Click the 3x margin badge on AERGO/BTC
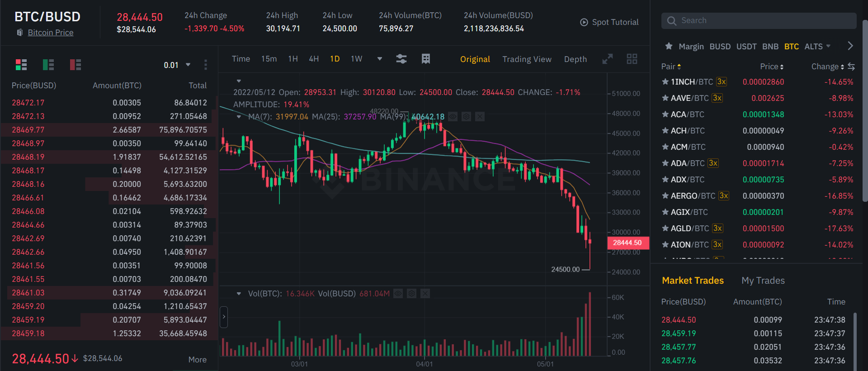Screen dimensions: 868x371 click(x=724, y=196)
